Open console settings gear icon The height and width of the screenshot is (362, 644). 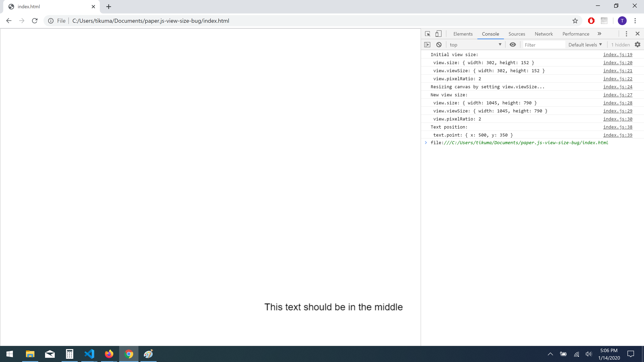coord(638,45)
